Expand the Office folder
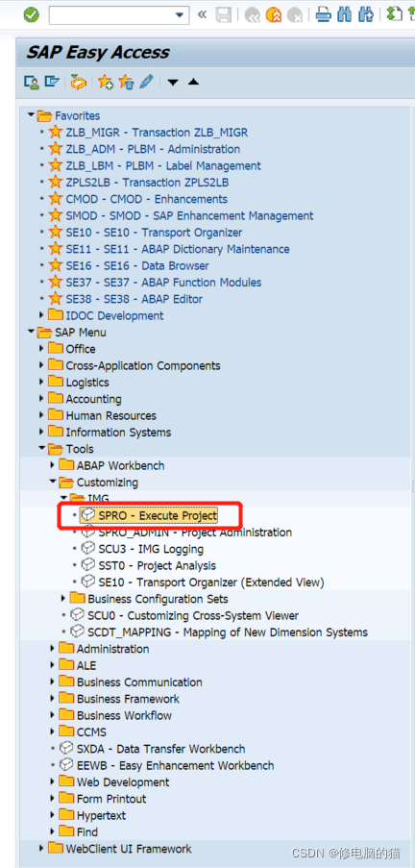 tap(41, 349)
